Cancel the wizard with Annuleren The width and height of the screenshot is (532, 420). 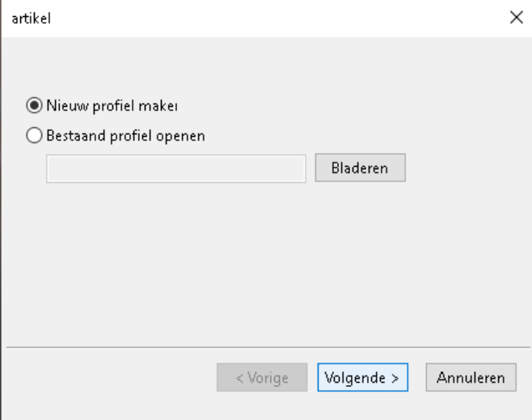(471, 378)
